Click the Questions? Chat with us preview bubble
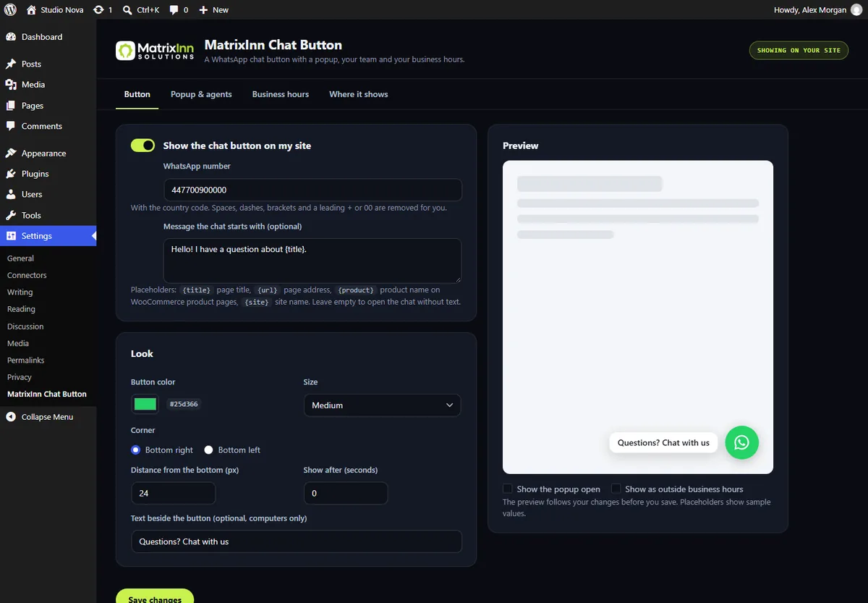This screenshot has width=868, height=603. [663, 442]
